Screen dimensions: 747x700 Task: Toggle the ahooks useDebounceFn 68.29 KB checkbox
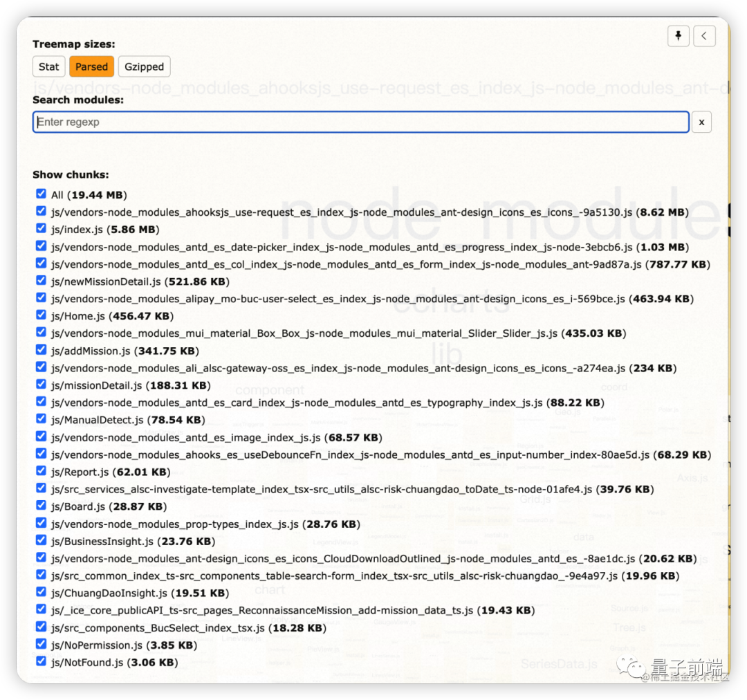[41, 454]
